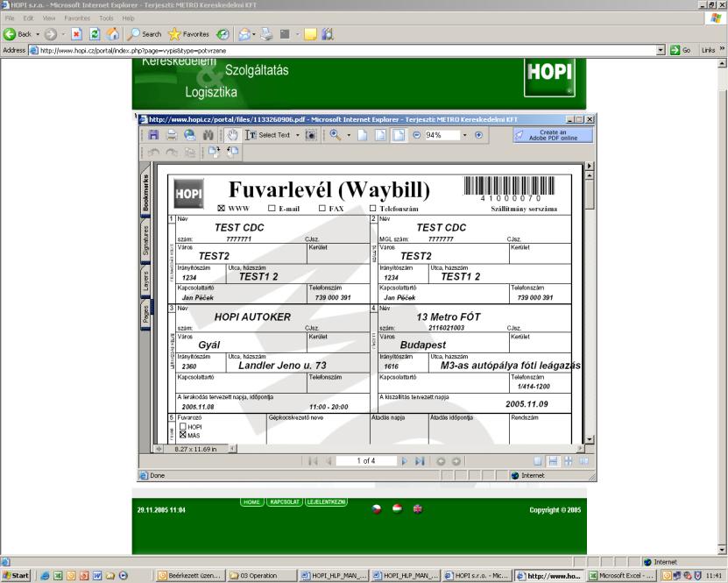The image size is (728, 583).
Task: Open the IE Tools menu
Action: 106,18
